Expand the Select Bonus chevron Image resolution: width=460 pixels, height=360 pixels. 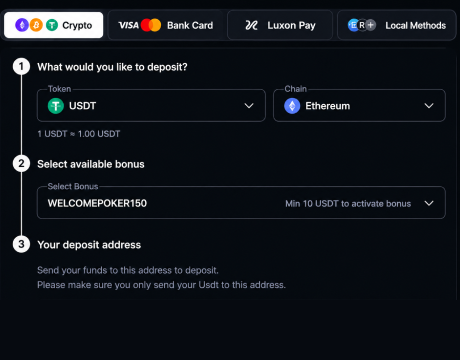coord(429,203)
